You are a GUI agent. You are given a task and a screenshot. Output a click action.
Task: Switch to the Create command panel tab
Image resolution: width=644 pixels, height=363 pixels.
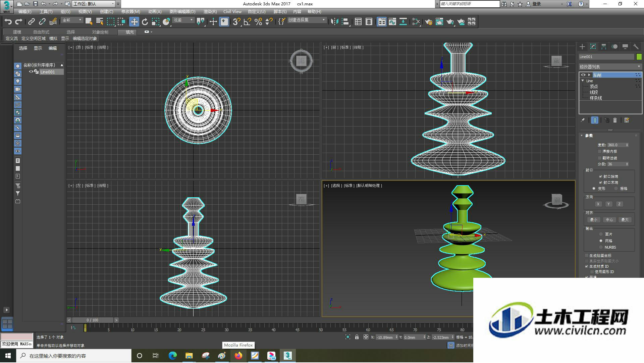(x=582, y=47)
